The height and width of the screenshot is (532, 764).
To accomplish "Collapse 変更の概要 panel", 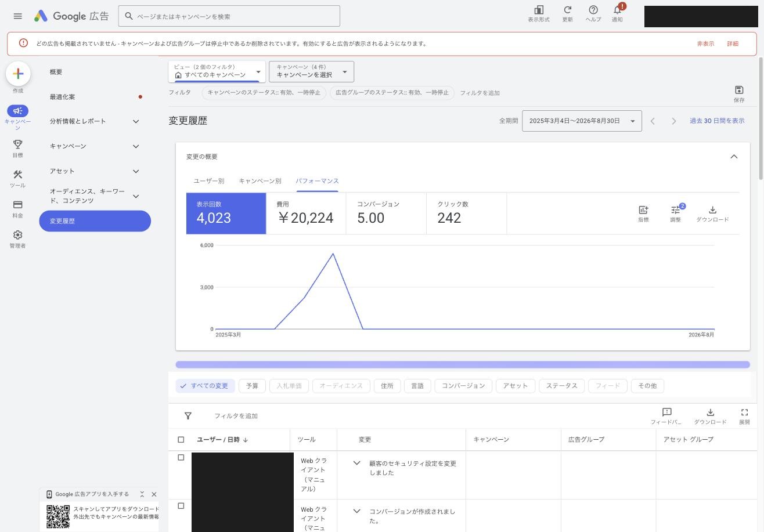I will pyautogui.click(x=734, y=157).
